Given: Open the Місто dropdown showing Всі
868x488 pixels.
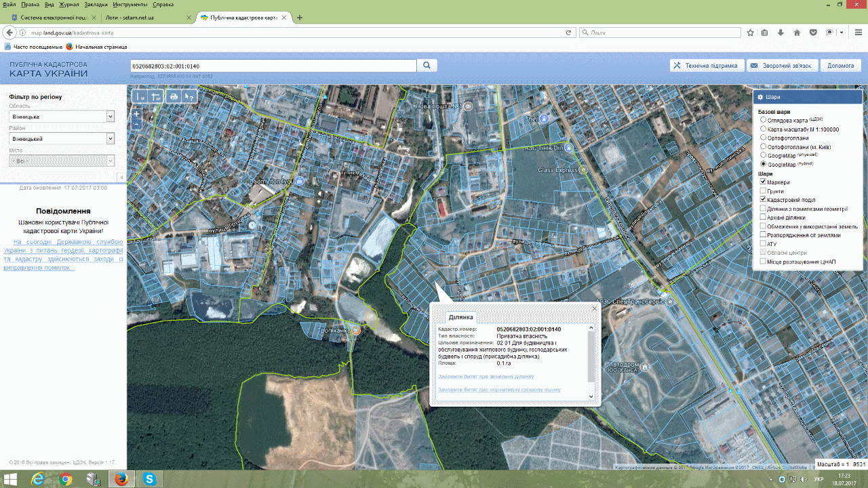Looking at the screenshot, I should 62,161.
